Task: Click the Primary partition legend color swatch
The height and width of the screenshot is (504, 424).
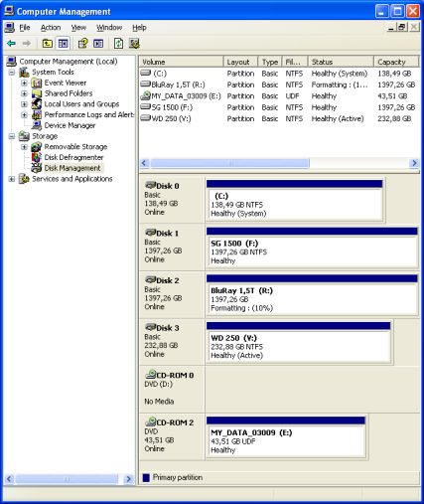Action: coord(146,477)
